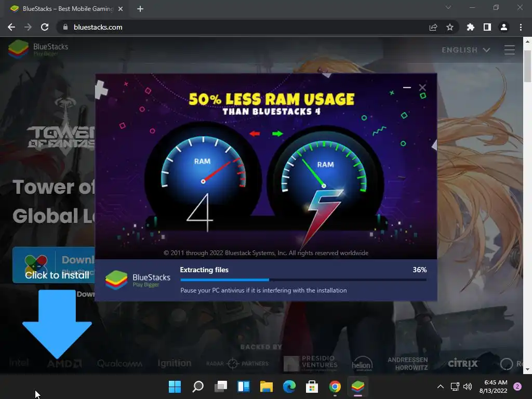Click the scrollbar down arrow

click(x=527, y=369)
